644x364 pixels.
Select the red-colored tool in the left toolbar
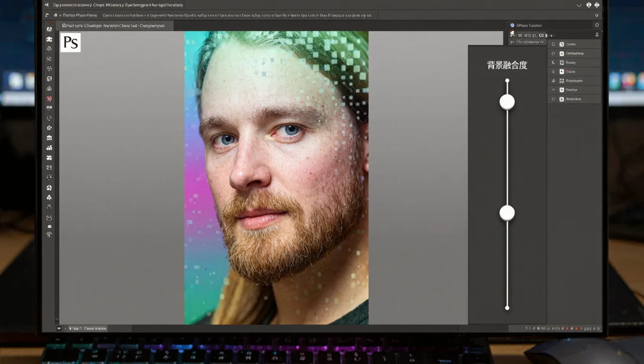click(x=49, y=99)
